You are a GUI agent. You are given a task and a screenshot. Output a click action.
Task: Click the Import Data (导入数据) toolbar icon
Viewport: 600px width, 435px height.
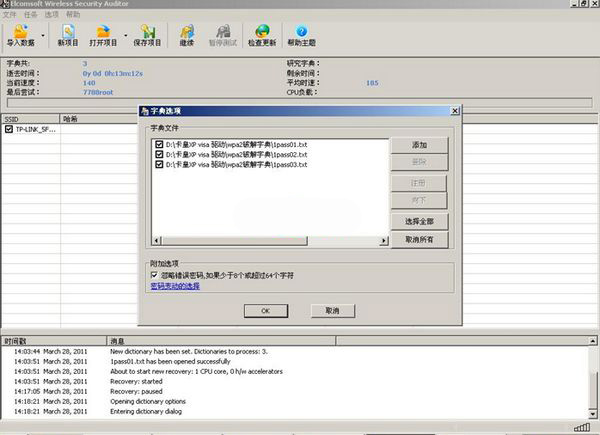click(x=20, y=34)
